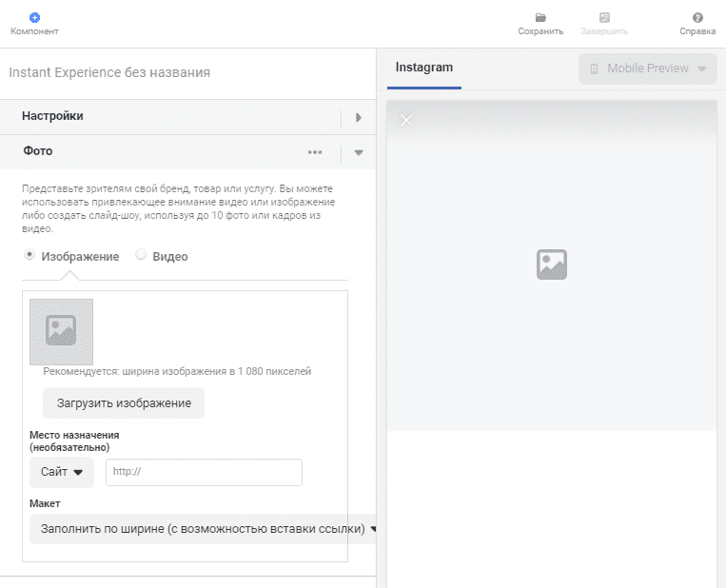Image resolution: width=726 pixels, height=588 pixels.
Task: Switch to the Instagram preview tab
Action: tap(424, 68)
